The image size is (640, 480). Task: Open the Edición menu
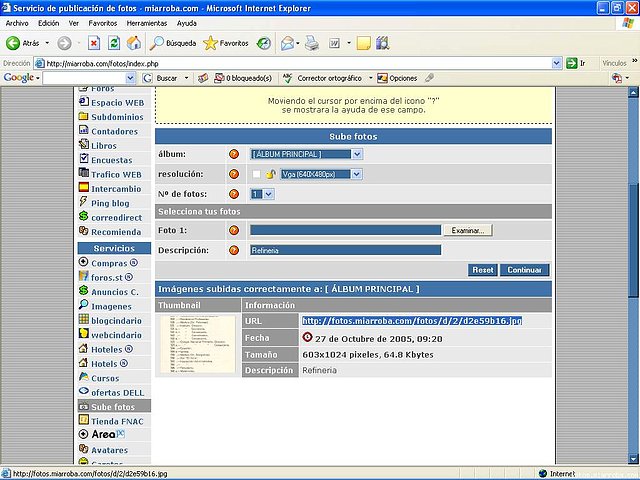(x=49, y=23)
